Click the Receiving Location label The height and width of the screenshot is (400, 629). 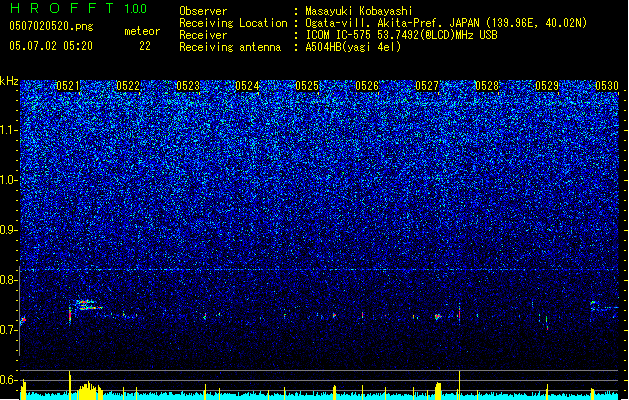click(233, 23)
